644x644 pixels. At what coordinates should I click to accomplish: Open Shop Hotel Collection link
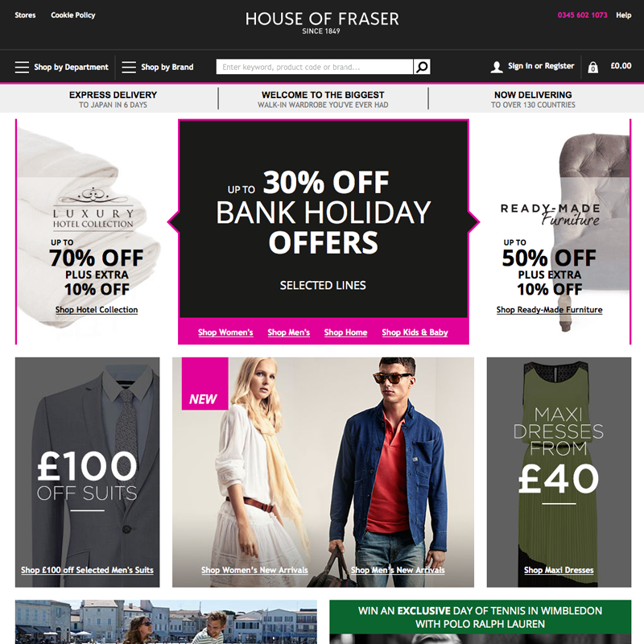coord(97,310)
